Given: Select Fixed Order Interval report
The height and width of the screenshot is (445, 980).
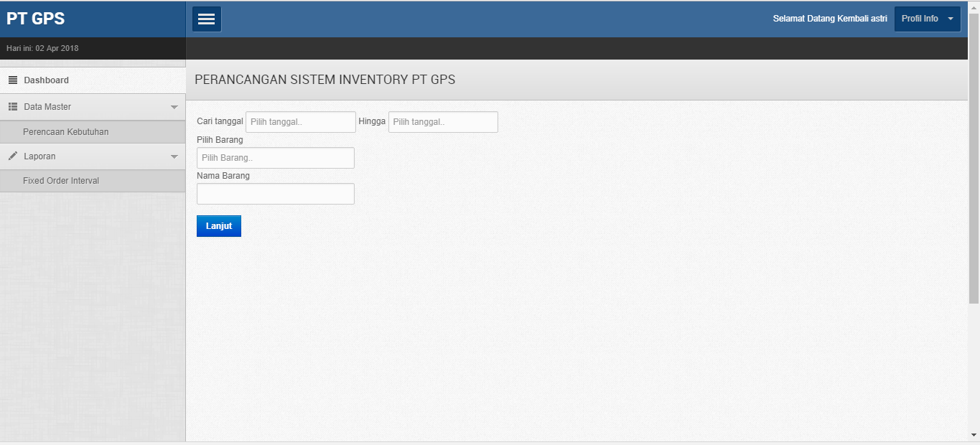Looking at the screenshot, I should (x=61, y=181).
